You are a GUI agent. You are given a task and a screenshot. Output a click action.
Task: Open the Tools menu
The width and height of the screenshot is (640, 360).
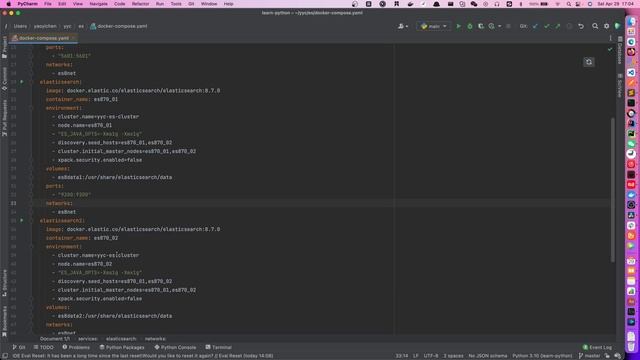click(176, 4)
